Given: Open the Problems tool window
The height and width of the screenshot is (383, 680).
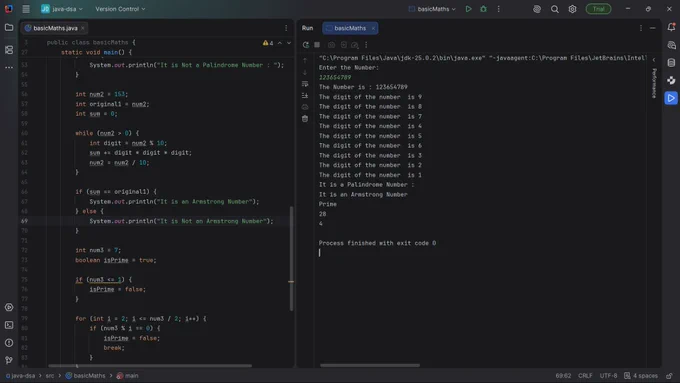Looking at the screenshot, I should coord(9,343).
